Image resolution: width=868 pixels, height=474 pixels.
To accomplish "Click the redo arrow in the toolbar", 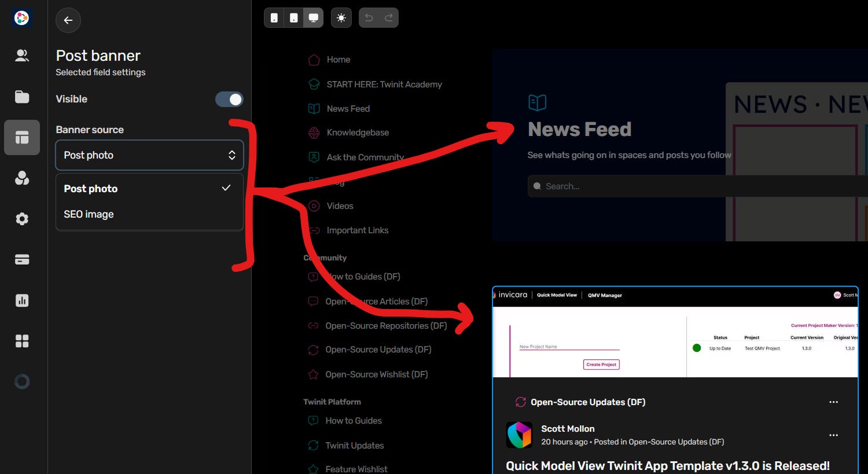I will (x=389, y=18).
